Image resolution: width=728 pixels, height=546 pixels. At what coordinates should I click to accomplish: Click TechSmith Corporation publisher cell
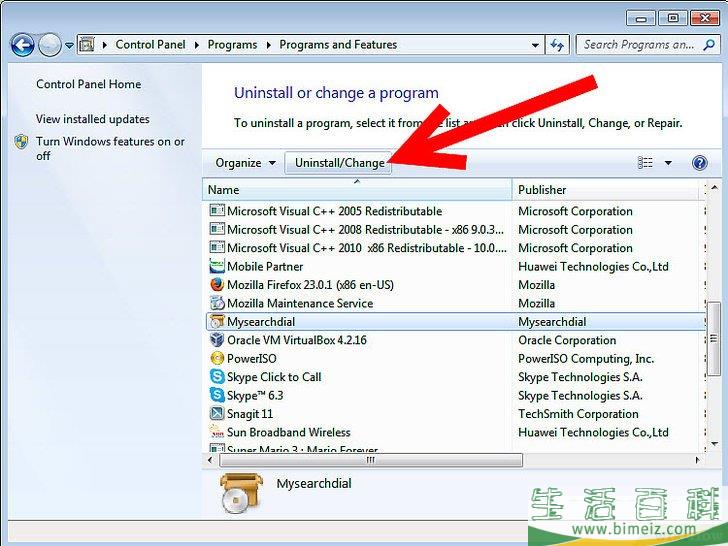[578, 414]
